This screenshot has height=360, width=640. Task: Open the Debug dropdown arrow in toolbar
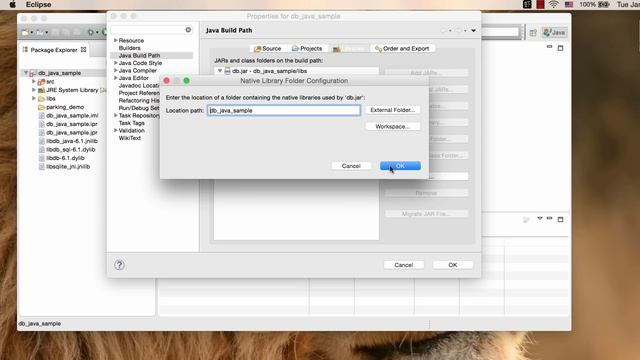[x=97, y=32]
